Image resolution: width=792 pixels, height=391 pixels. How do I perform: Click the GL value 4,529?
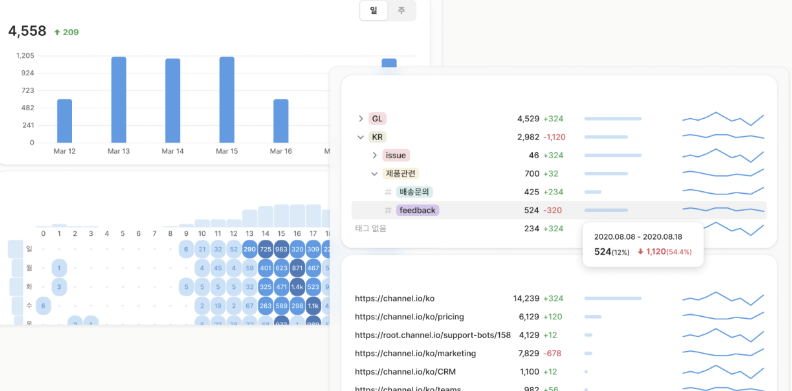pos(528,119)
